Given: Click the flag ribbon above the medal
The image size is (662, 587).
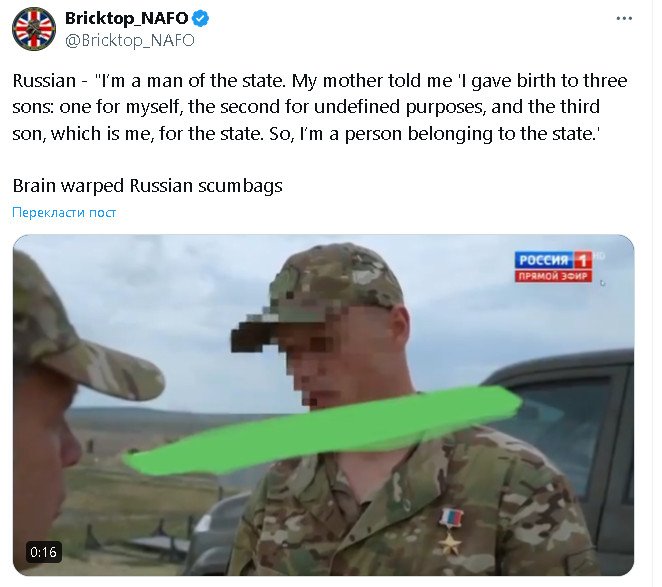Looking at the screenshot, I should [451, 518].
